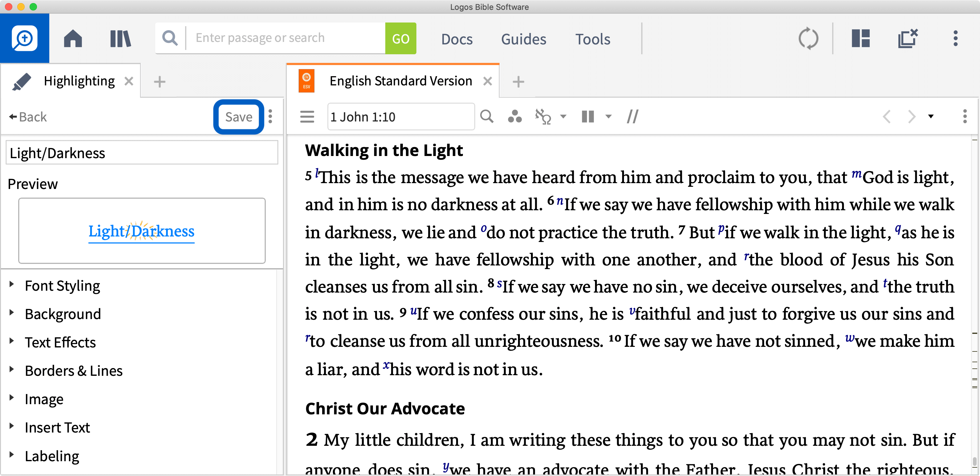The image size is (980, 476).
Task: Open the Docs menu
Action: (x=456, y=39)
